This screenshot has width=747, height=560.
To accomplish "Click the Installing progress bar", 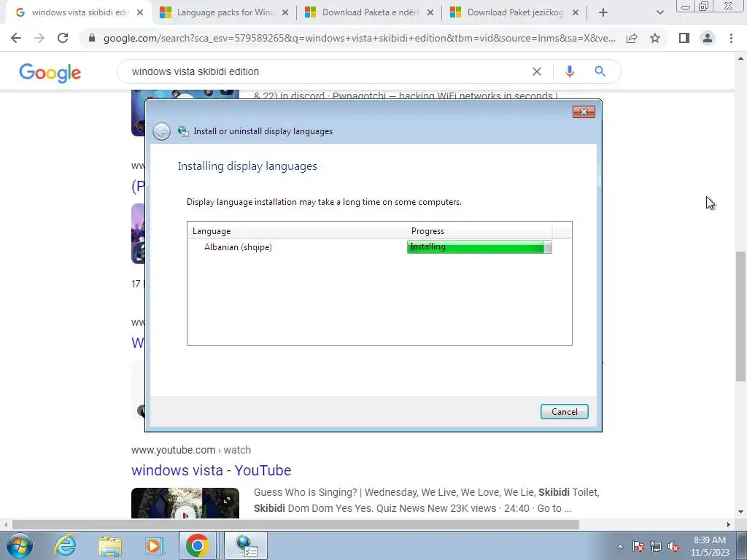I will tap(479, 246).
